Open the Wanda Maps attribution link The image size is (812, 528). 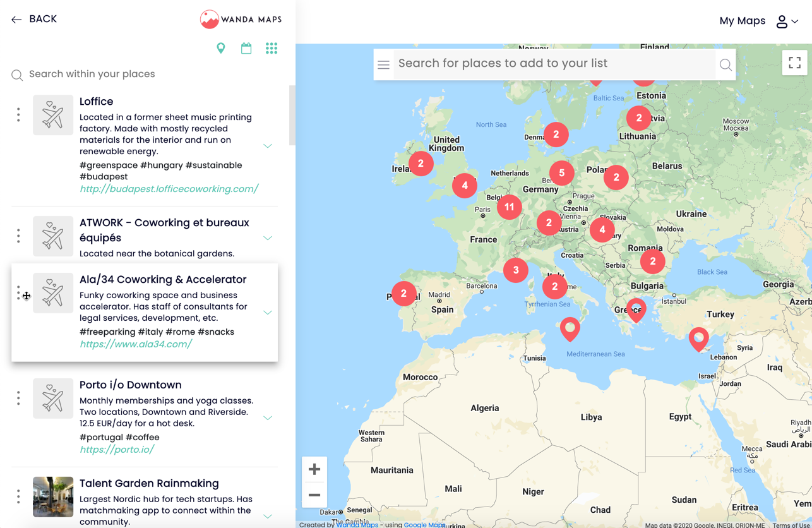pyautogui.click(x=357, y=524)
